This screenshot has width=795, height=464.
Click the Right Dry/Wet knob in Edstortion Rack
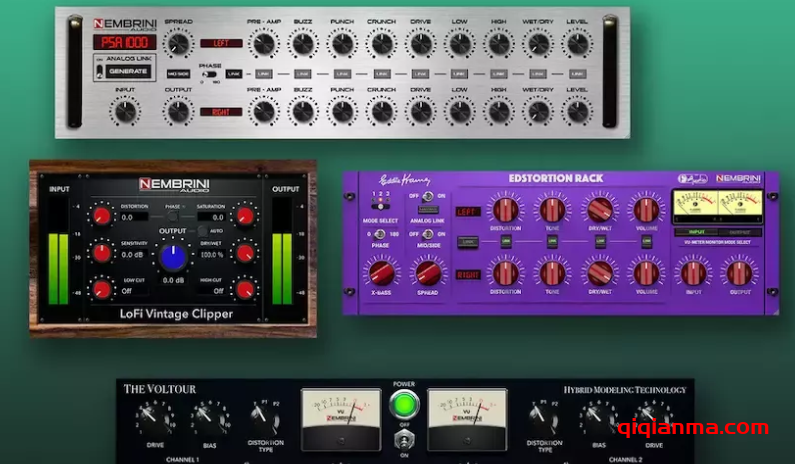pyautogui.click(x=600, y=273)
